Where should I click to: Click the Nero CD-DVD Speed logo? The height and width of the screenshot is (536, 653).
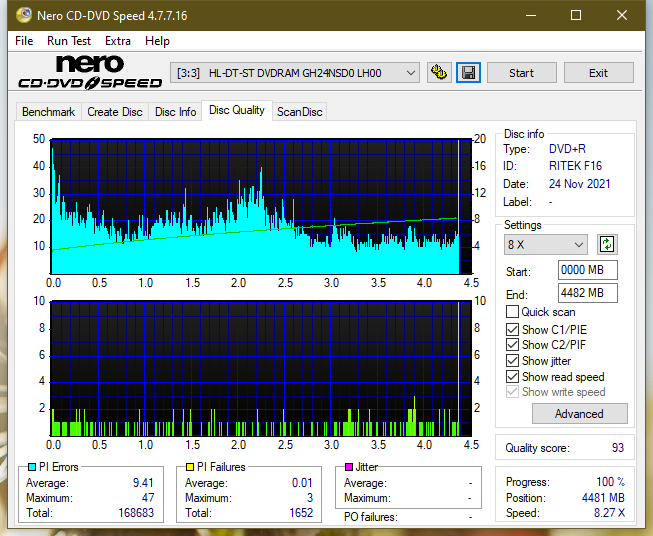[x=90, y=72]
